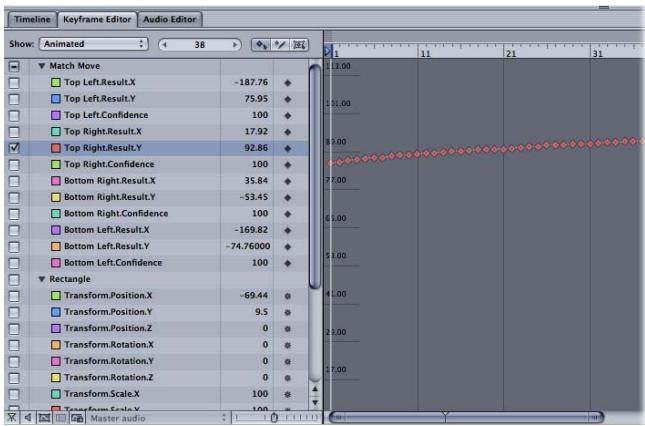Click the fit curves button in bottom bar

coord(44,418)
